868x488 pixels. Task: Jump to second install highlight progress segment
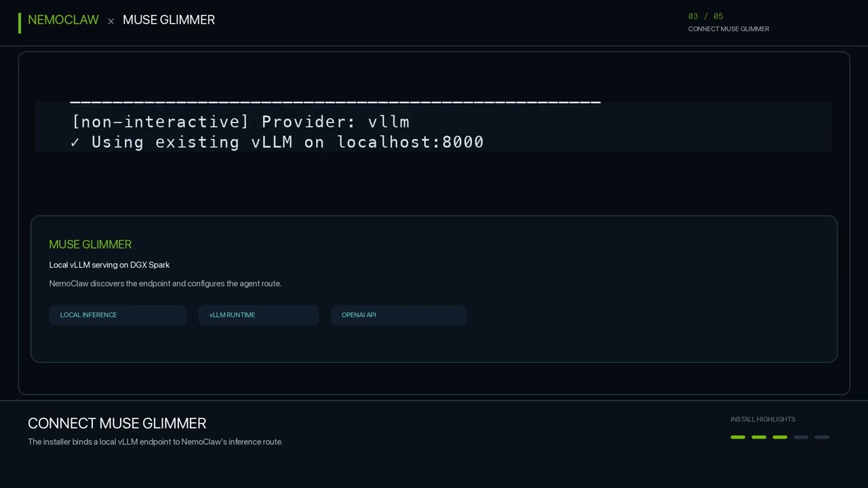tap(759, 437)
